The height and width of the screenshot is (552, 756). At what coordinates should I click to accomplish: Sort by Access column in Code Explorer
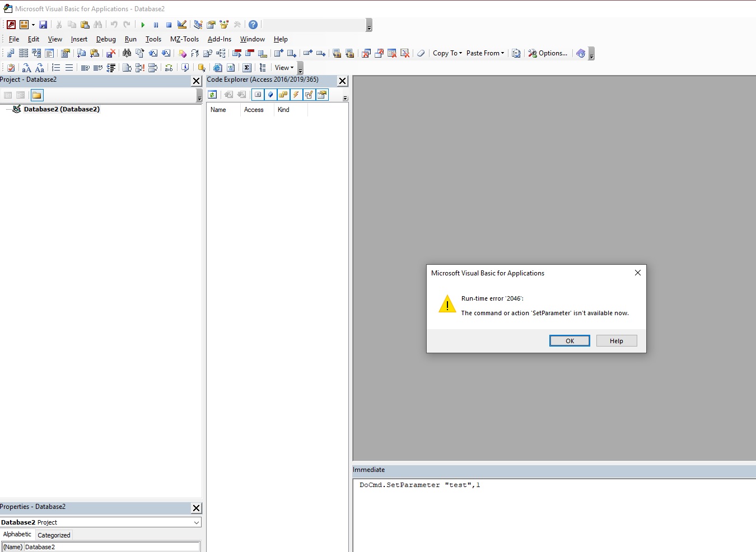[257, 110]
